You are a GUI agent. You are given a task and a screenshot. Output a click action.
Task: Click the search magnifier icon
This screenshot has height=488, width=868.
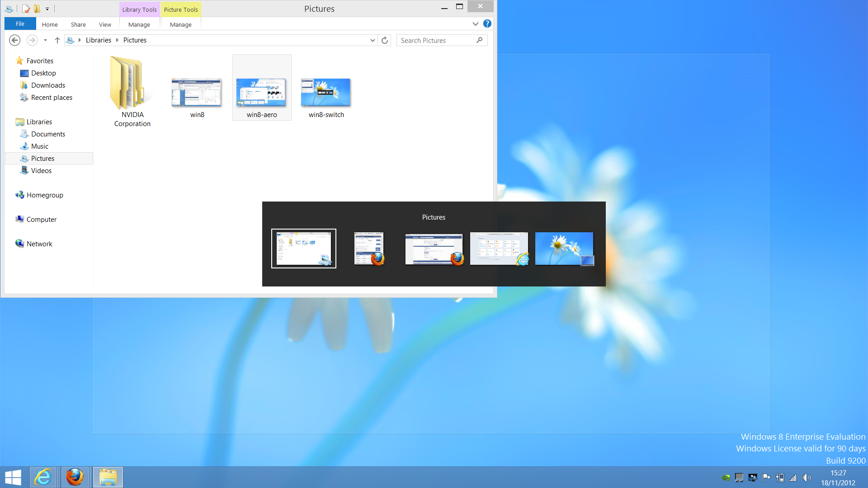[480, 40]
